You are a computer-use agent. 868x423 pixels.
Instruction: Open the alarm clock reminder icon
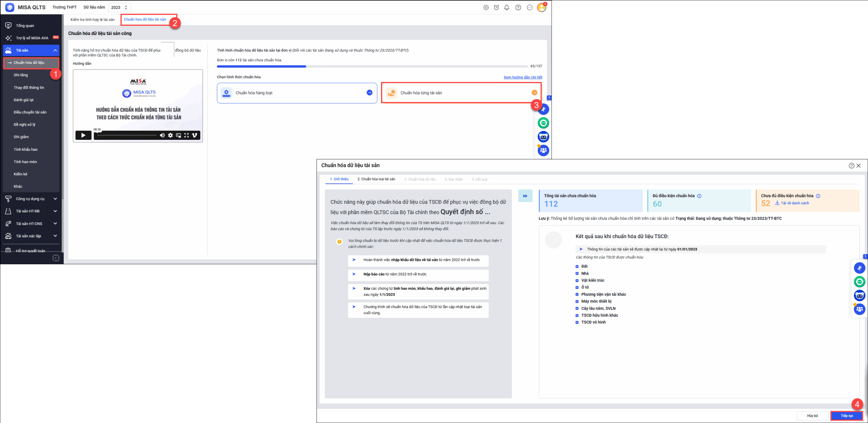pos(496,7)
